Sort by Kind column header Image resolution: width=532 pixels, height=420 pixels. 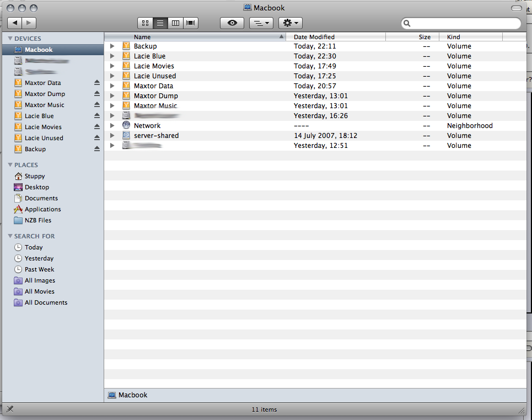coord(471,36)
